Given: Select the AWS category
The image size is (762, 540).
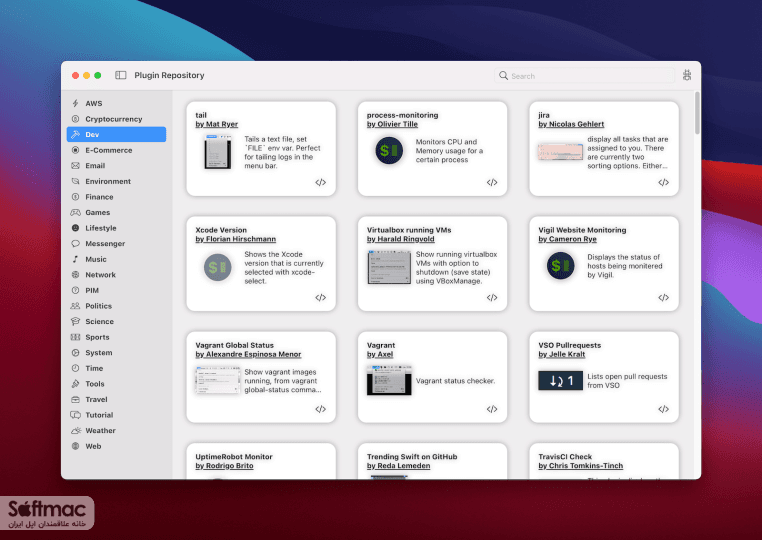Looking at the screenshot, I should 116,103.
